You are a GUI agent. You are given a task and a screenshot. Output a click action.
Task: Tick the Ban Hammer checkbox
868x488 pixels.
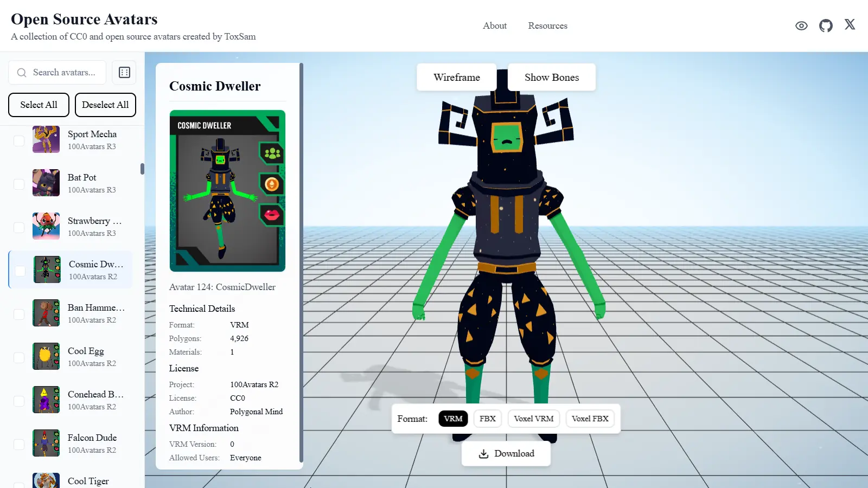[19, 314]
